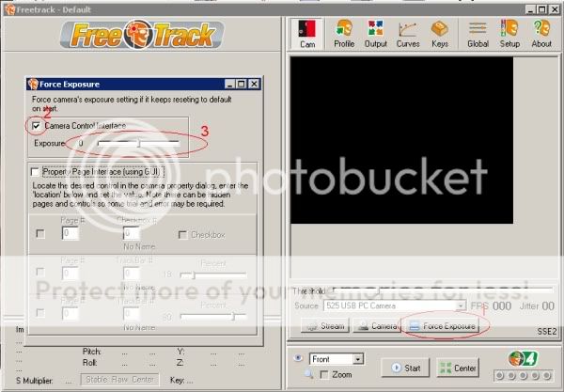The image size is (564, 392).
Task: Expand the Front view dropdown
Action: click(x=357, y=359)
